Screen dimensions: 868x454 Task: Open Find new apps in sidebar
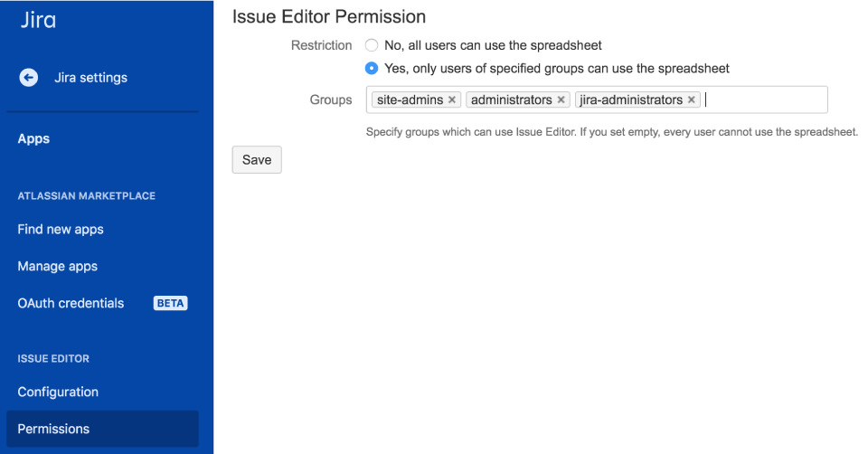tap(61, 229)
